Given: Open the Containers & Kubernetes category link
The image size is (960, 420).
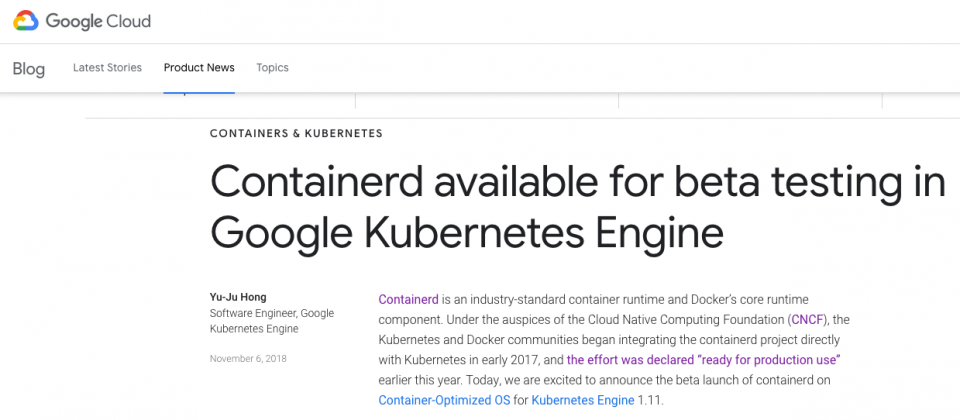Looking at the screenshot, I should pyautogui.click(x=296, y=133).
